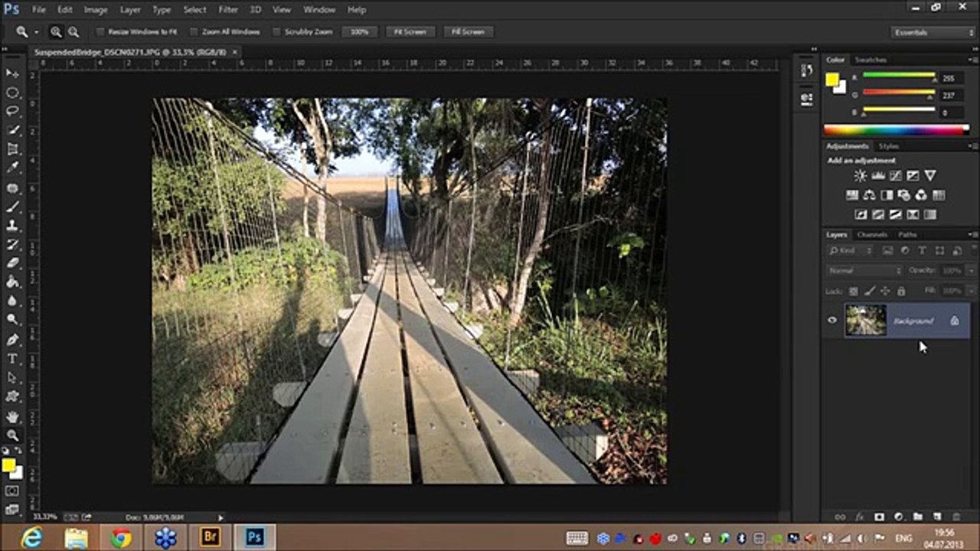Select the Move tool
980x551 pixels.
[12, 73]
